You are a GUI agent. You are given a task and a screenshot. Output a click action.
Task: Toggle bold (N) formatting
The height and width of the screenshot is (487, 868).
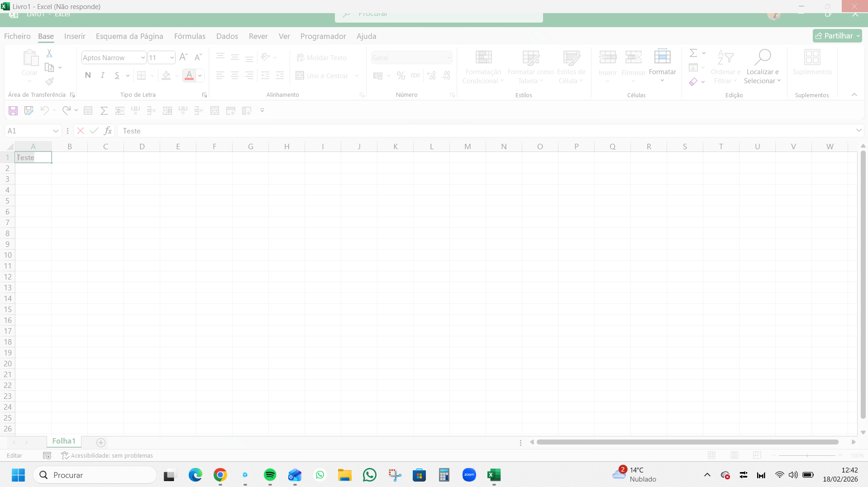(88, 76)
